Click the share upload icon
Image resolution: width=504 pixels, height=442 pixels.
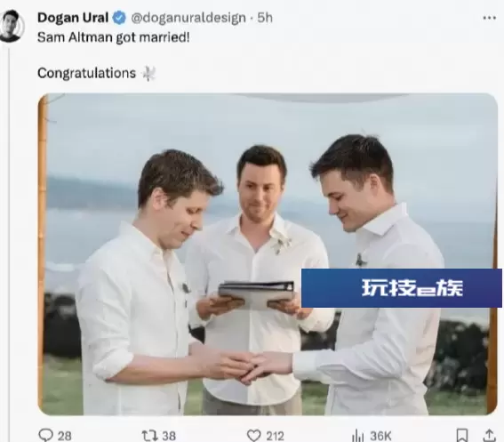(x=489, y=435)
